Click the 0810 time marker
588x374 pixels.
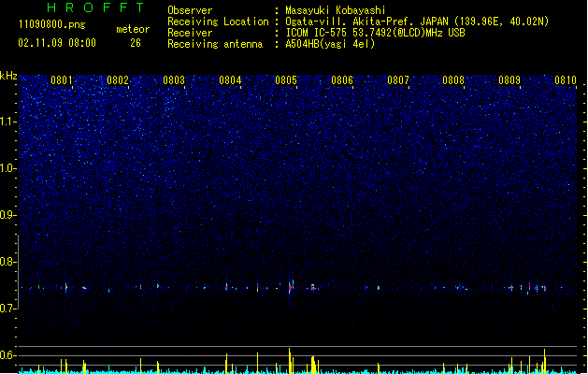pos(566,80)
